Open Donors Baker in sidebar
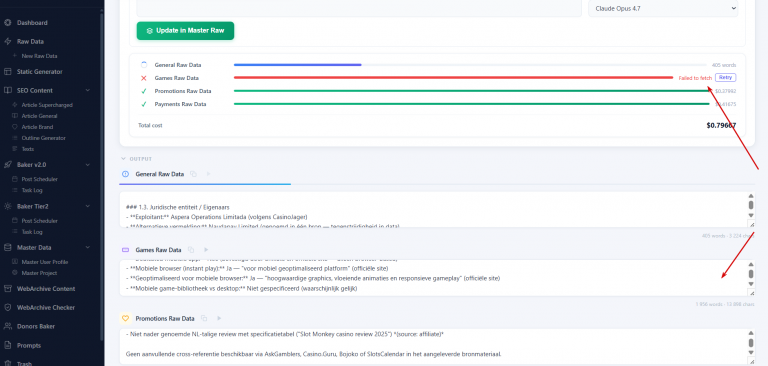The image size is (768, 366). 35,326
